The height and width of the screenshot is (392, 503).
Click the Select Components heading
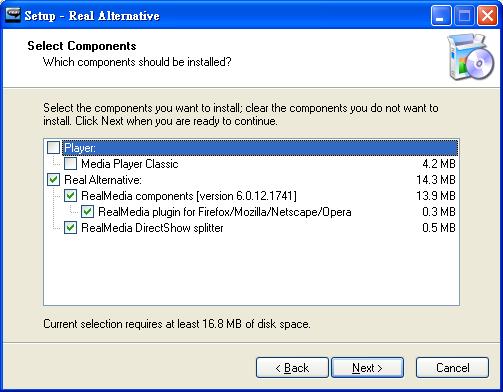(x=82, y=46)
